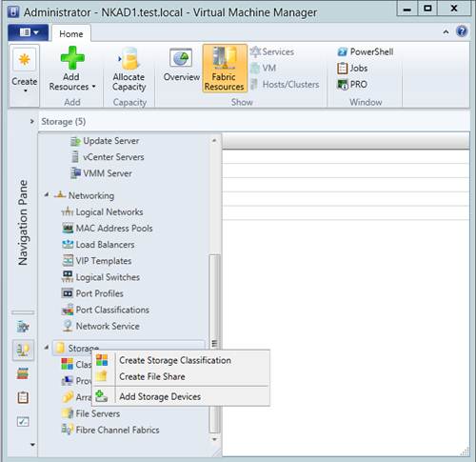
Task: Click the VM ribbon item
Action: tap(264, 68)
